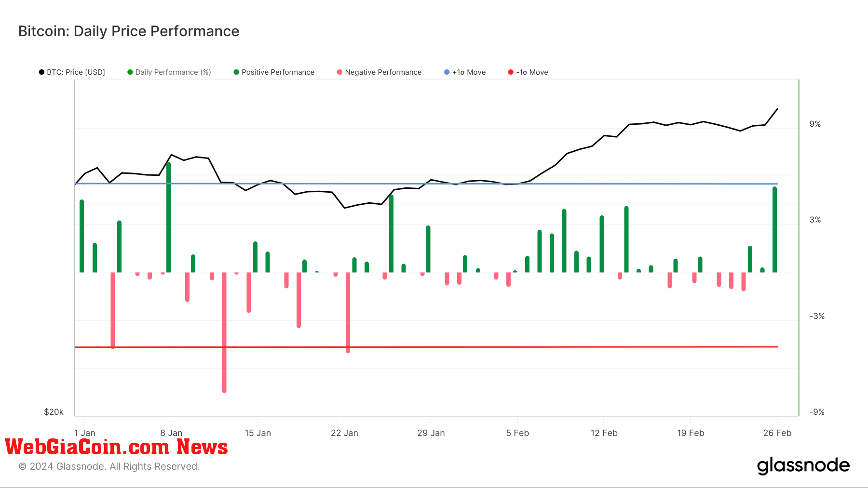Click the 12 Feb x-axis label
This screenshot has height=488, width=868.
click(x=604, y=433)
